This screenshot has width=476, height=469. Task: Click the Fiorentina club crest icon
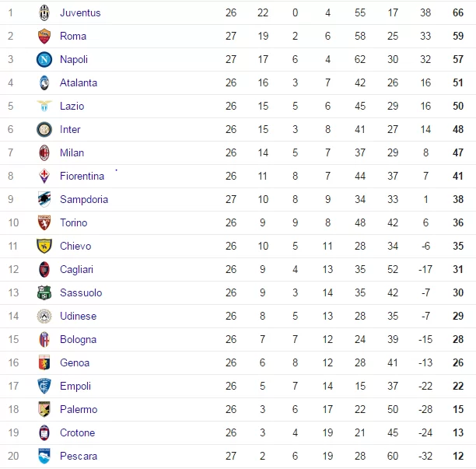coord(44,176)
